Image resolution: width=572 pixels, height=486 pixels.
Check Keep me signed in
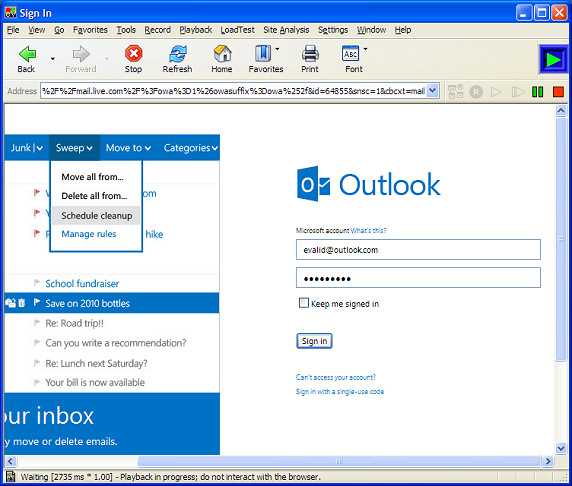point(304,303)
